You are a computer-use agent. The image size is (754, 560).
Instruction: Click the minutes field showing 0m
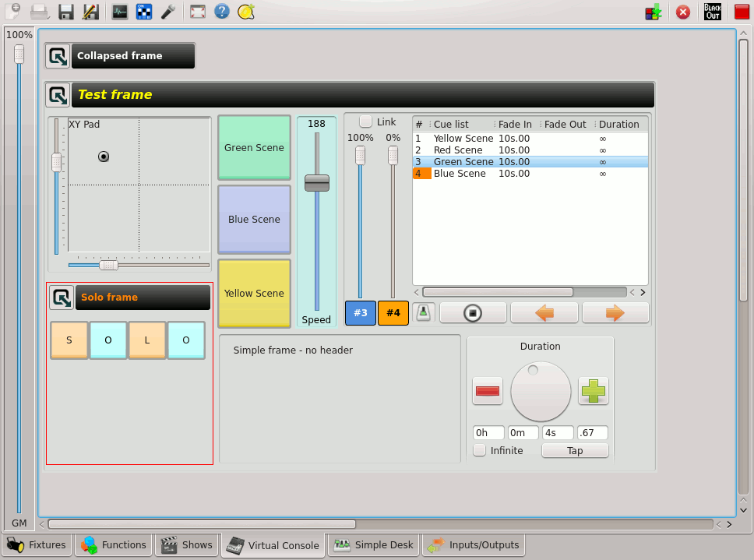(523, 432)
